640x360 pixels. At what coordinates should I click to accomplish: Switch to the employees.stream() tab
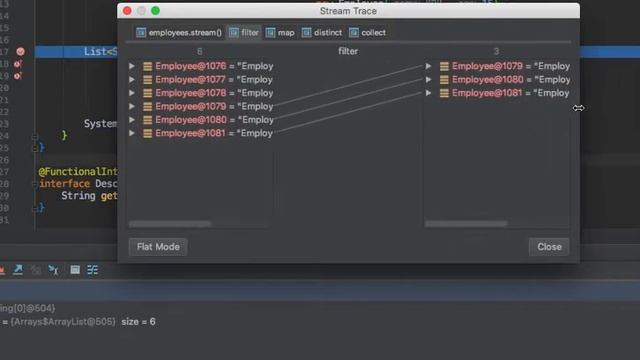click(179, 33)
